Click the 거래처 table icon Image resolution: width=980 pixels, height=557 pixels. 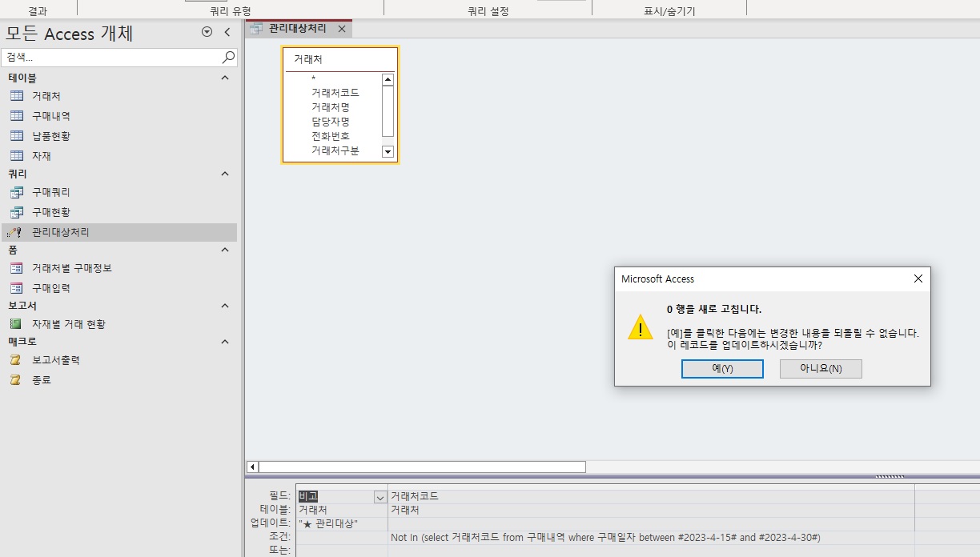click(16, 96)
